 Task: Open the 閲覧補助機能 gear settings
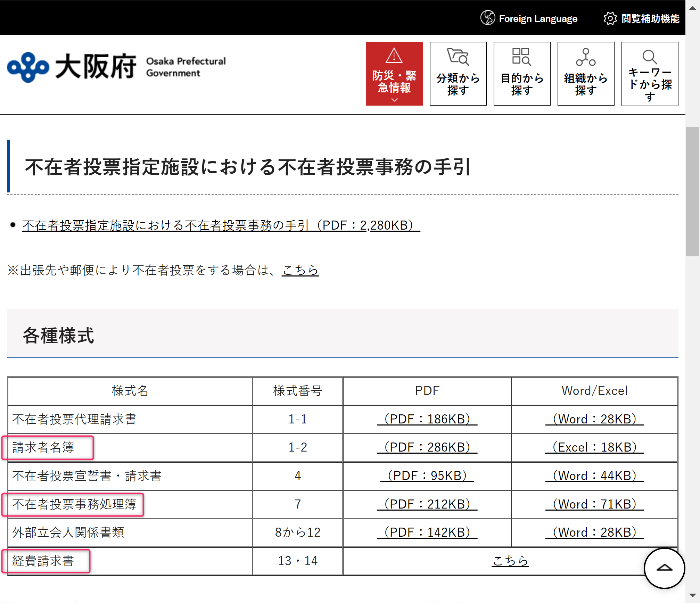click(610, 18)
